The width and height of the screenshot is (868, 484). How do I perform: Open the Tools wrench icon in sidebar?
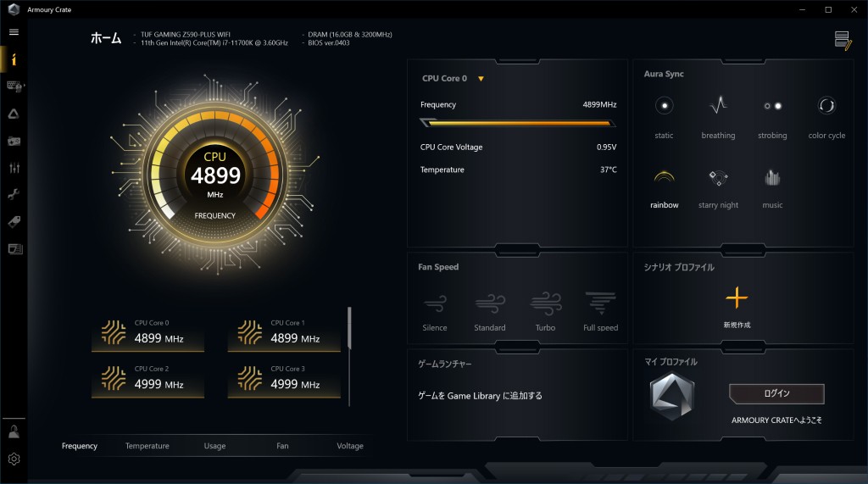tap(14, 195)
